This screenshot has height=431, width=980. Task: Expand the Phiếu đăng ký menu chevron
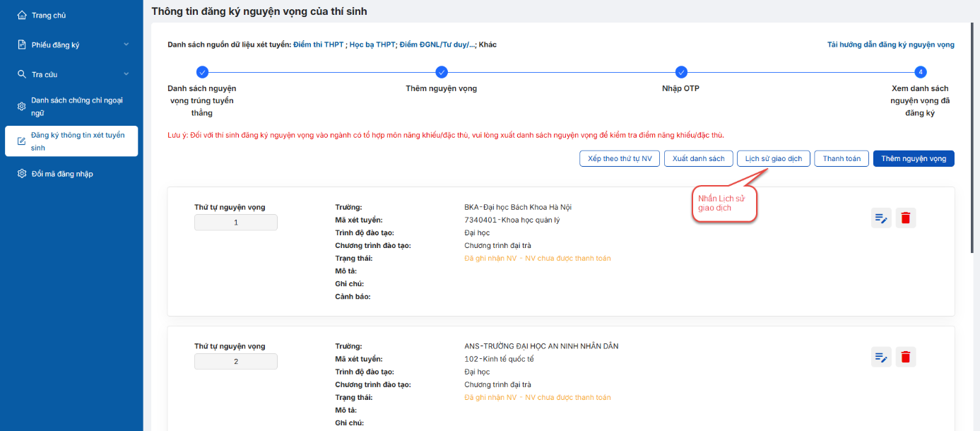pos(126,45)
